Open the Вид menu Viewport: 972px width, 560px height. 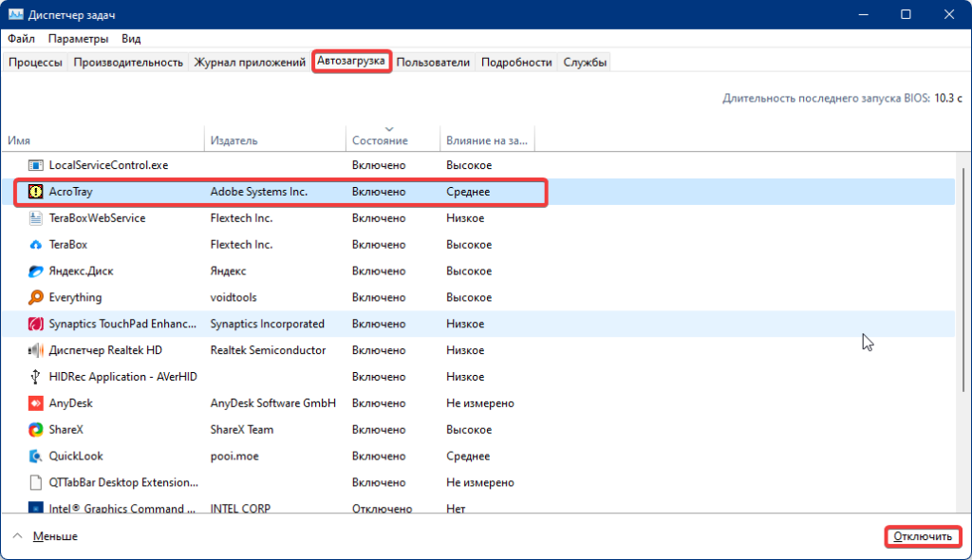pyautogui.click(x=131, y=39)
